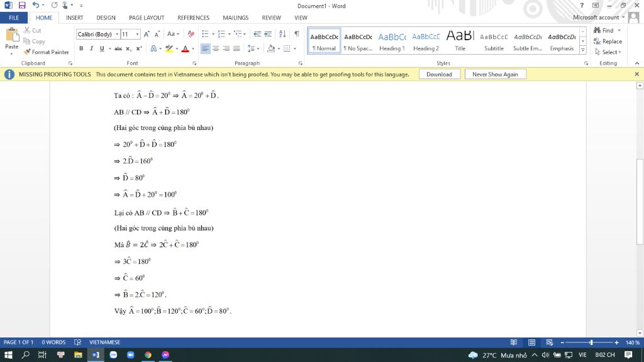Switch to Print Layout view
This screenshot has width=644, height=362.
coord(531,343)
